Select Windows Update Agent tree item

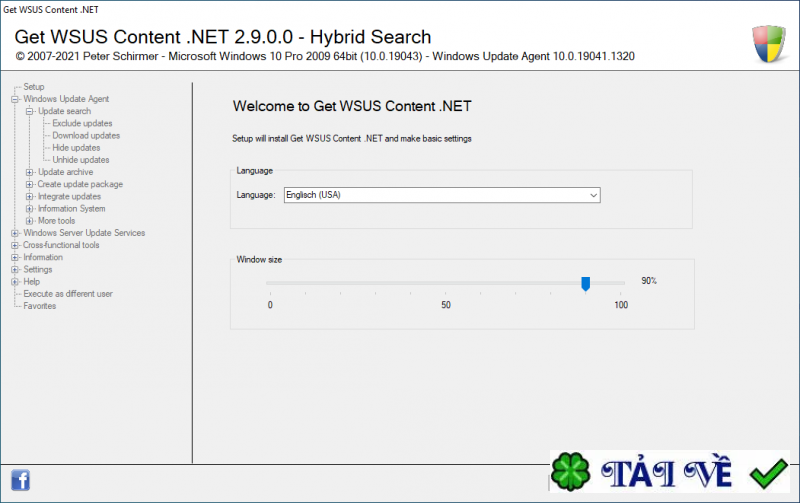click(x=66, y=99)
